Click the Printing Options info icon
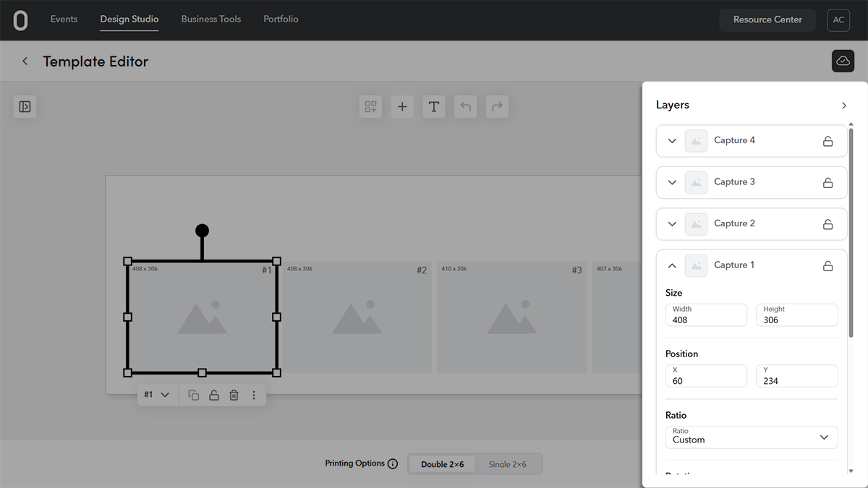868x488 pixels. click(x=393, y=464)
